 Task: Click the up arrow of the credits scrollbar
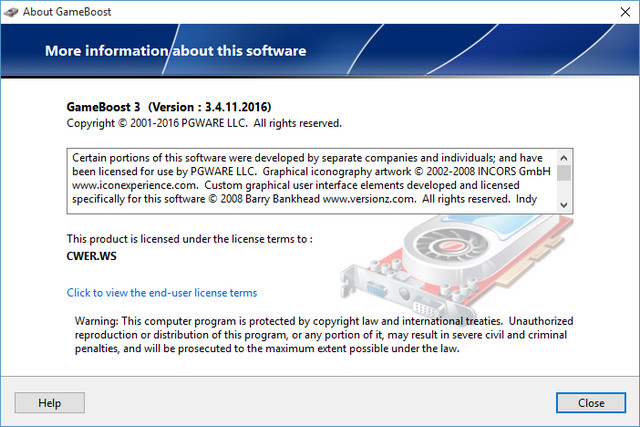pyautogui.click(x=564, y=157)
